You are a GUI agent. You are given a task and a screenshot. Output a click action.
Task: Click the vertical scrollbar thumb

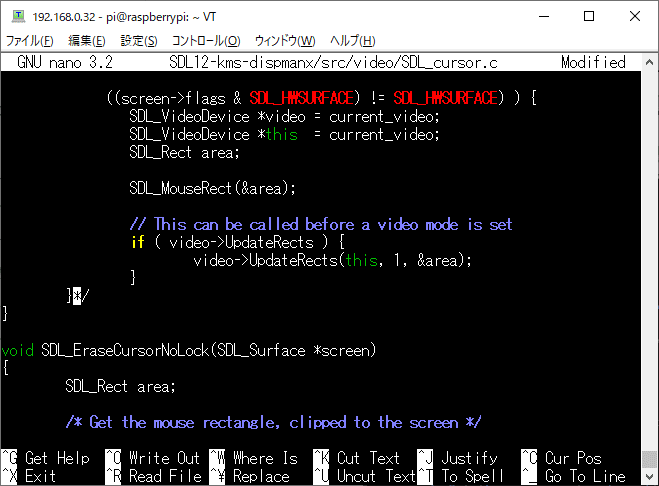click(x=649, y=460)
